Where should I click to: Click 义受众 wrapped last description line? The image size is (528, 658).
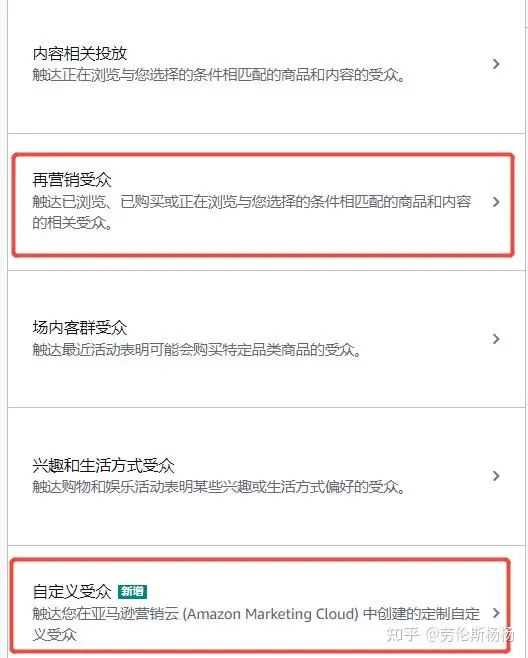[x=55, y=634]
